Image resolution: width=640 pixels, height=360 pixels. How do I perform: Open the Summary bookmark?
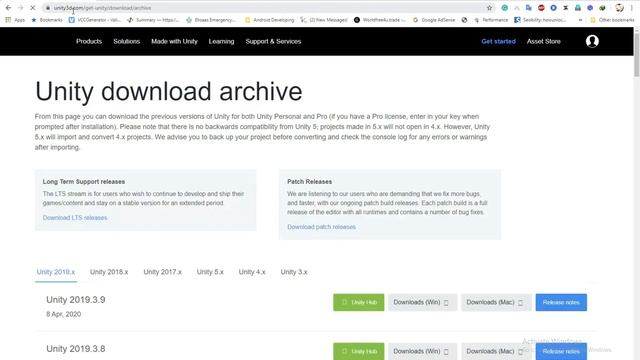pos(153,20)
